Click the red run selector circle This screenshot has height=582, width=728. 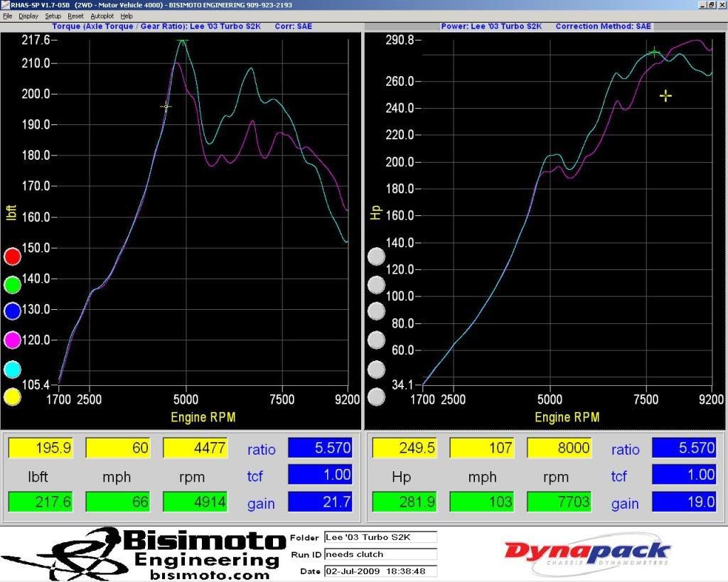12,257
